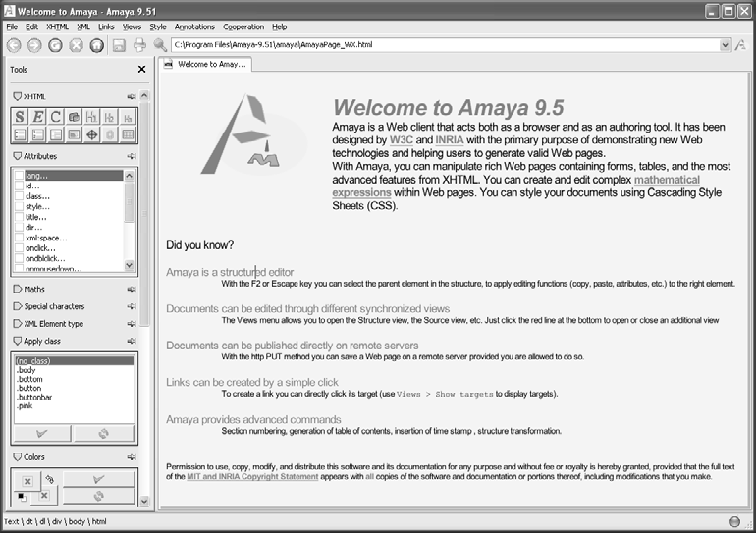Collapse the XHTML tools section
This screenshot has height=533, width=756.
coord(18,96)
